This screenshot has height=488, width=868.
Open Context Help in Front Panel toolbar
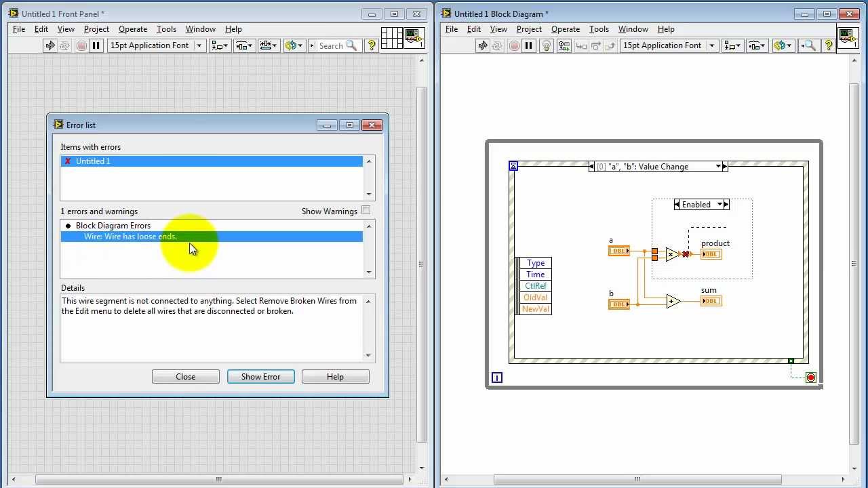371,45
